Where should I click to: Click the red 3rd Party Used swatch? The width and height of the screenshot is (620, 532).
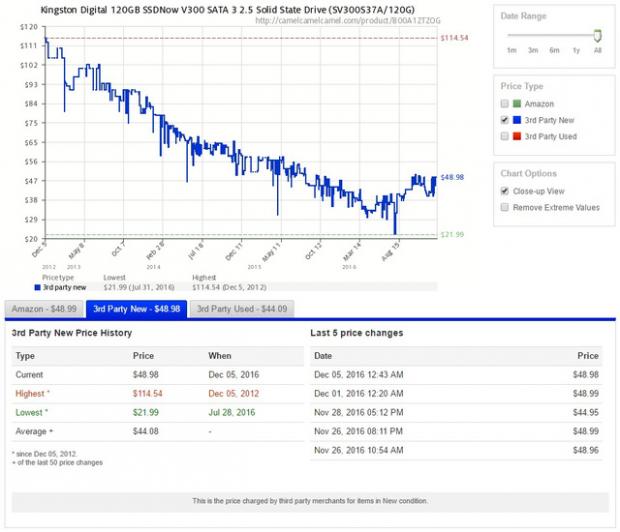tap(517, 136)
